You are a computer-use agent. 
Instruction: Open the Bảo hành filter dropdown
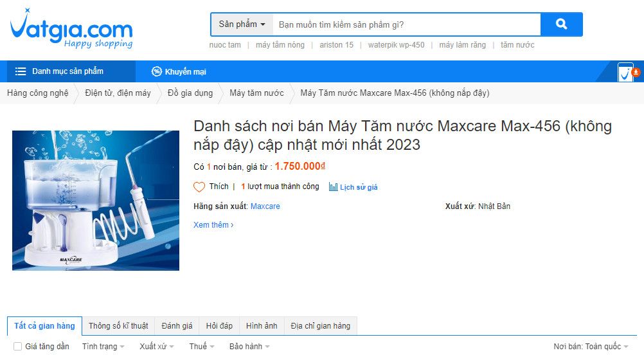pyautogui.click(x=249, y=347)
